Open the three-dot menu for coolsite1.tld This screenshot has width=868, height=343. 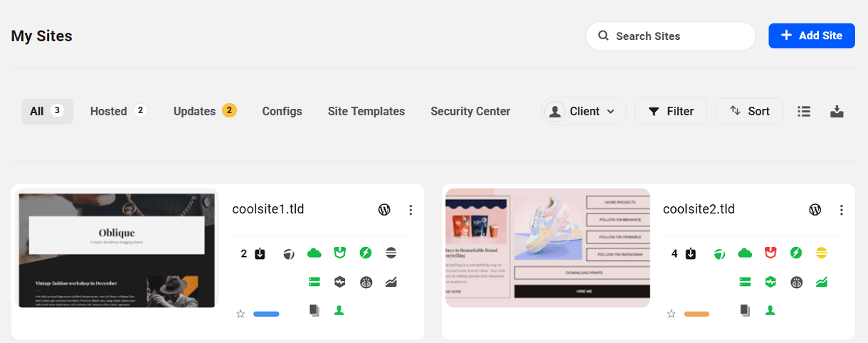pyautogui.click(x=411, y=210)
